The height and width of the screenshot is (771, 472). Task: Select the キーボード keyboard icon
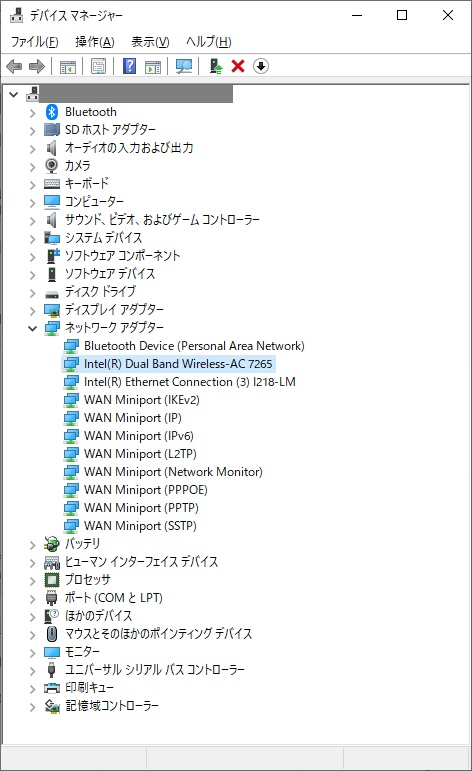coord(52,184)
